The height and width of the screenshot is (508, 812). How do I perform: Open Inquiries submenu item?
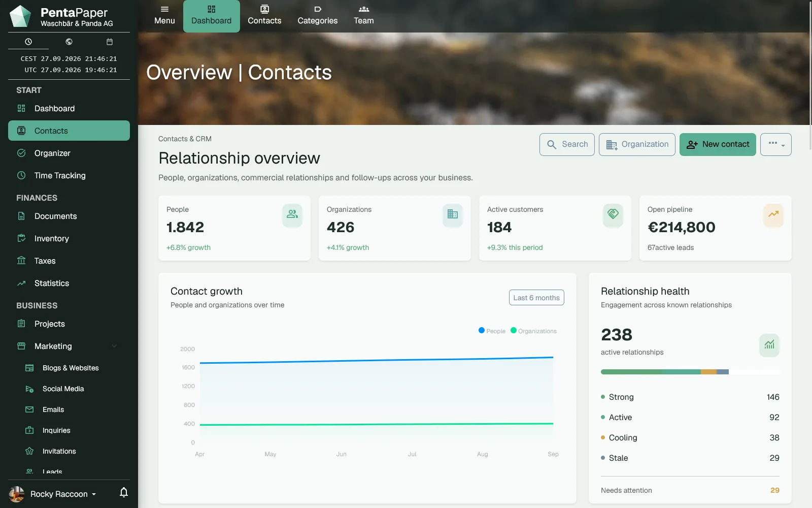(x=73, y=430)
